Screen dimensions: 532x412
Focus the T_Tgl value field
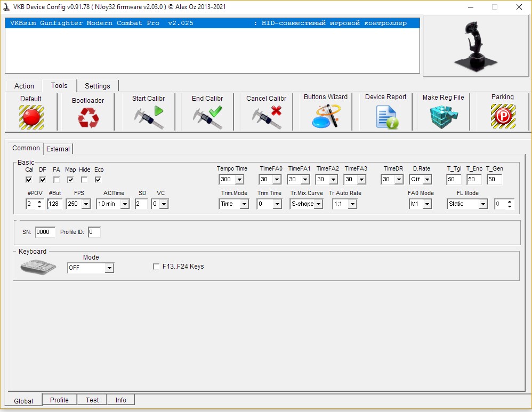454,180
